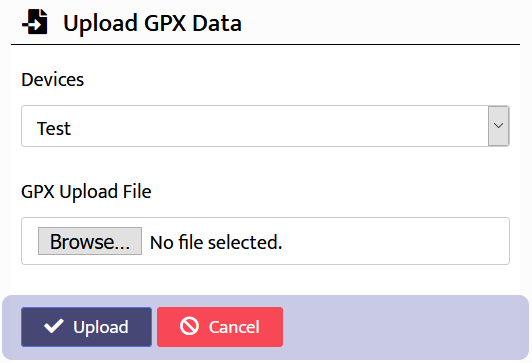
Task: Click blank area right of 'No file selected.'
Action: pos(394,242)
